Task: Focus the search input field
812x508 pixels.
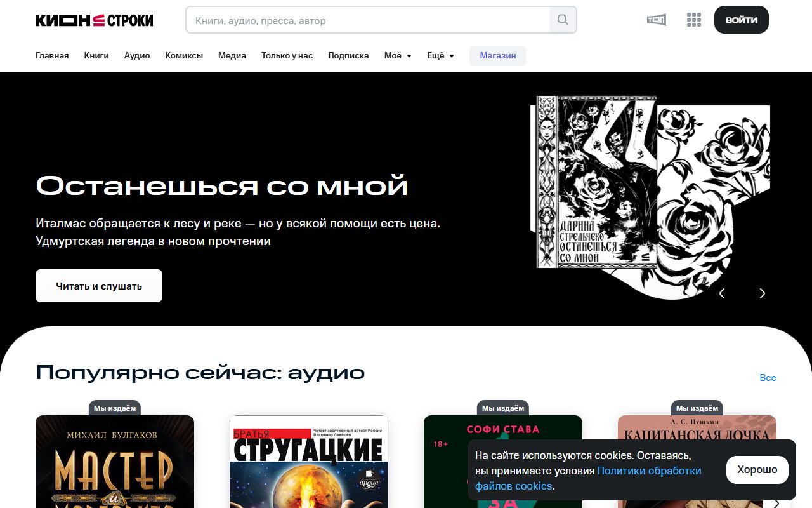Action: click(367, 20)
